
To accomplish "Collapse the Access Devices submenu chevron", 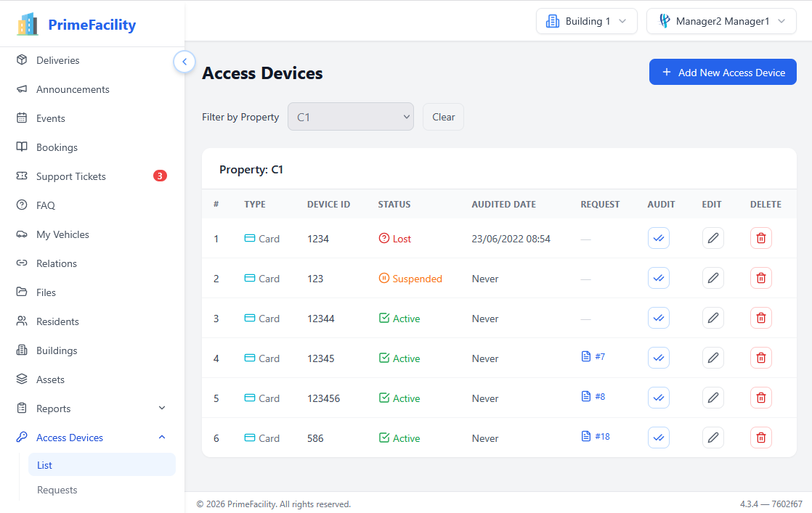I will 161,438.
